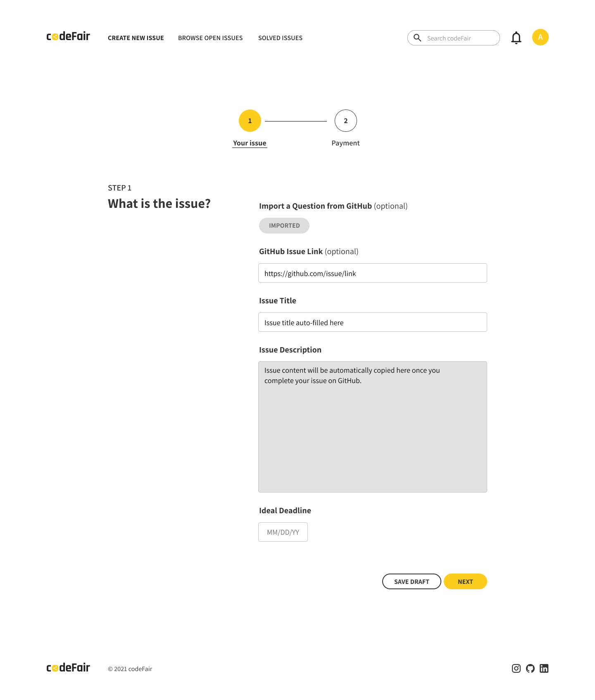595x700 pixels.
Task: Open the notifications bell
Action: click(x=516, y=38)
